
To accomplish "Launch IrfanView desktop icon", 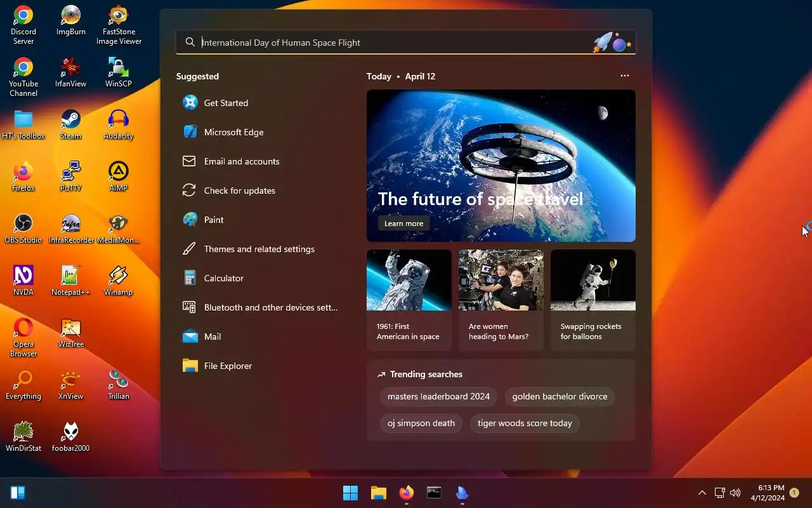I will click(x=71, y=73).
